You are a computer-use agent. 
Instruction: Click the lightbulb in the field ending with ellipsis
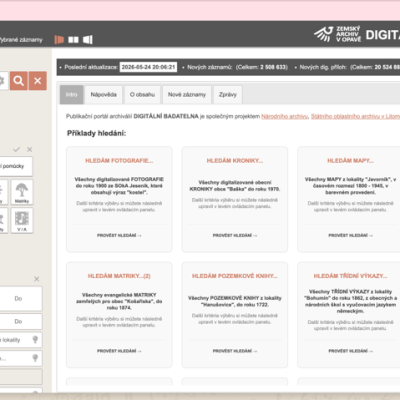[x=35, y=358]
